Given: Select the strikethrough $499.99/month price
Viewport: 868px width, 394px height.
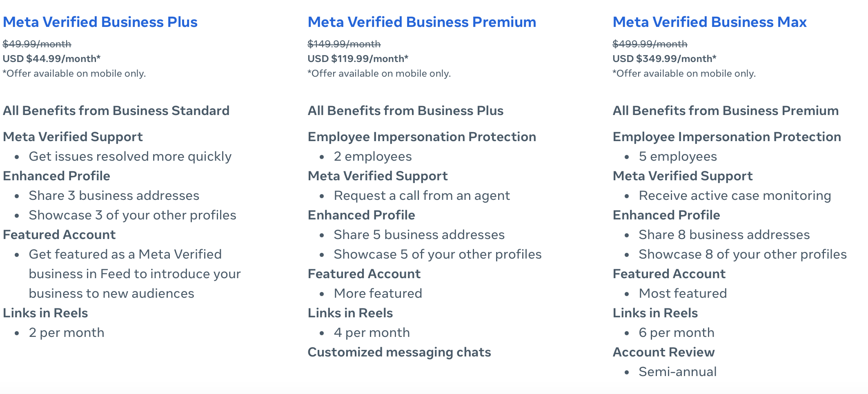Looking at the screenshot, I should point(650,44).
